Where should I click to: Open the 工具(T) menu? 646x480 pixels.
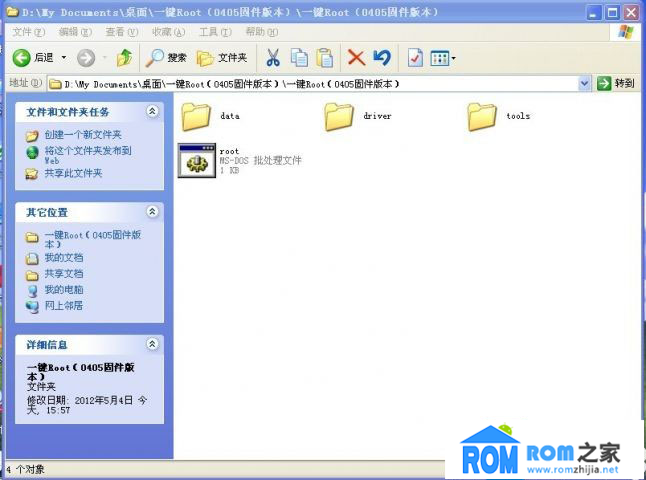(215, 32)
